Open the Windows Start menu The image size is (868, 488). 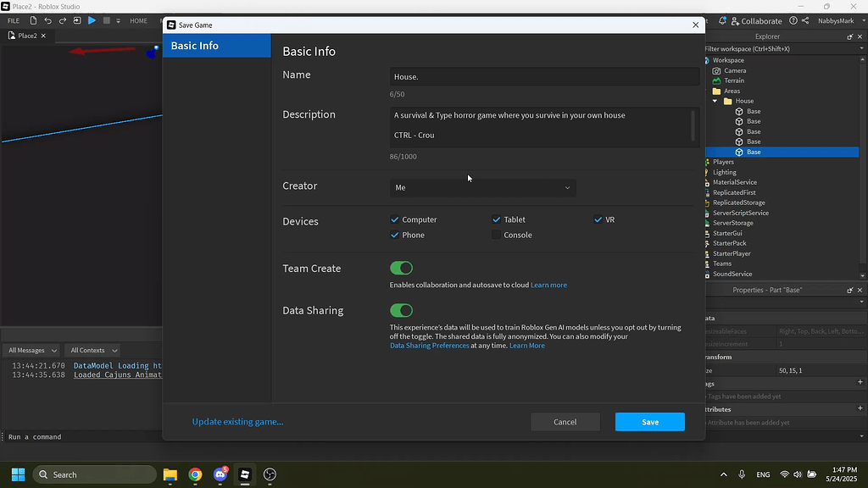click(x=19, y=474)
